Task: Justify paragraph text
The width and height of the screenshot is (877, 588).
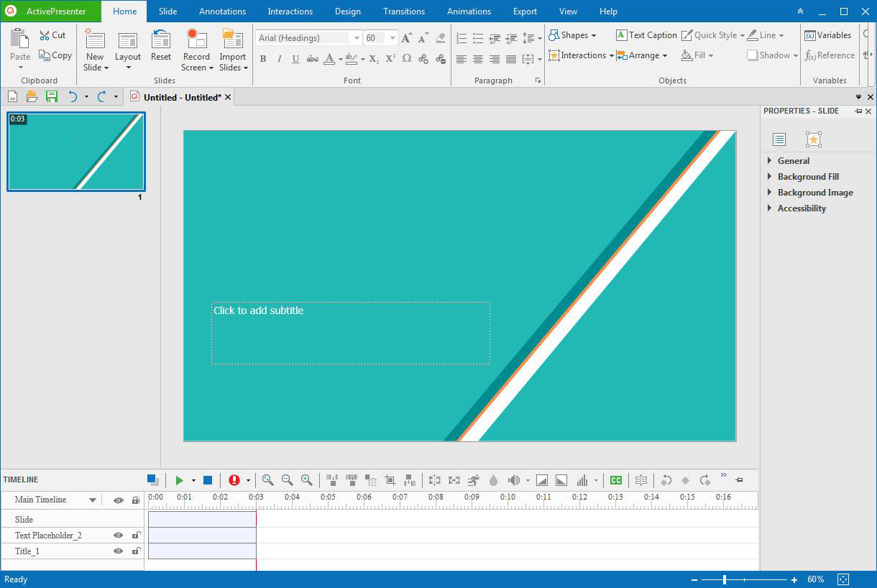Action: (x=511, y=59)
